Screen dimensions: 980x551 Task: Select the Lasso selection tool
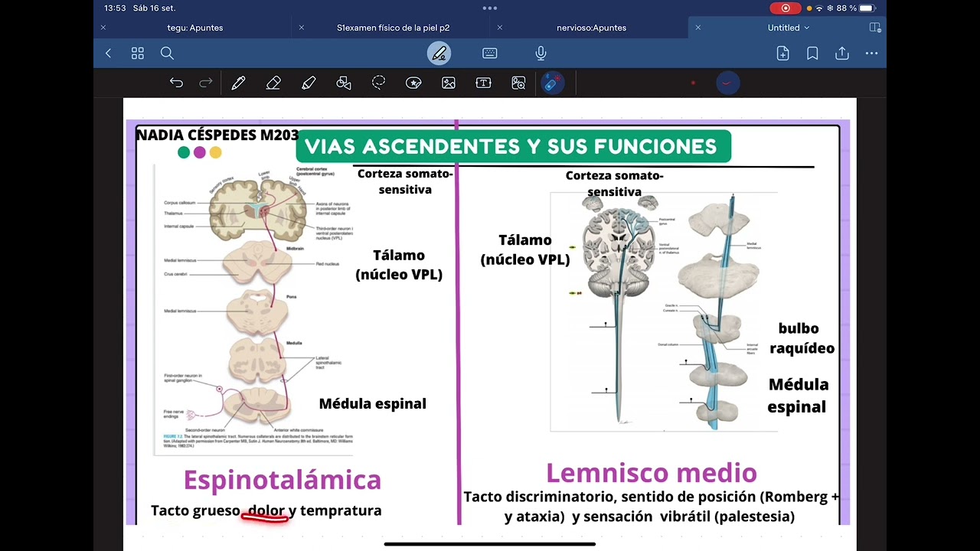pyautogui.click(x=378, y=83)
